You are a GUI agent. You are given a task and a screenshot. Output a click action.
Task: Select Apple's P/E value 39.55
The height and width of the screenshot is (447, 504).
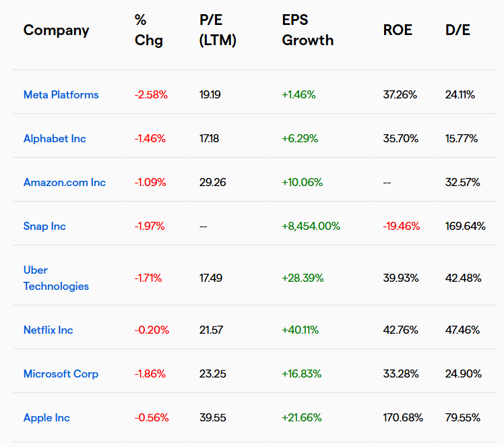coord(213,417)
